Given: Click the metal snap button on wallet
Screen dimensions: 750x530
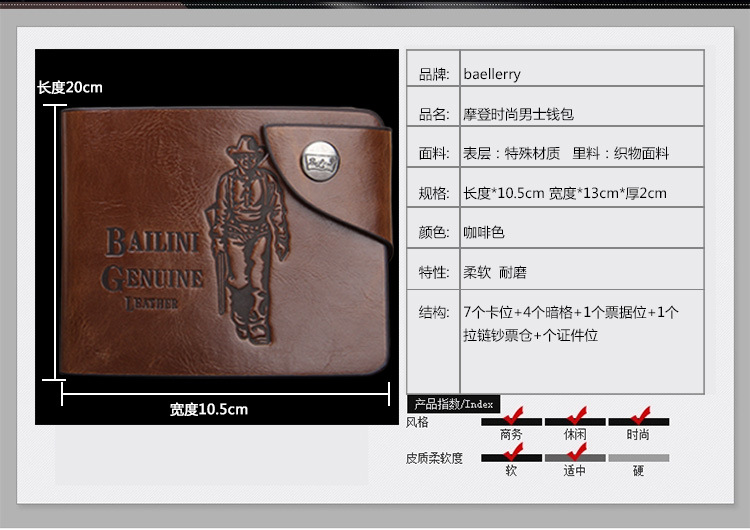Looking at the screenshot, I should [x=320, y=161].
